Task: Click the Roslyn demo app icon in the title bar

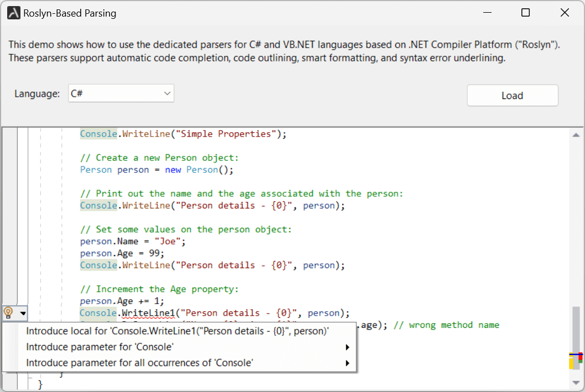Action: tap(12, 12)
